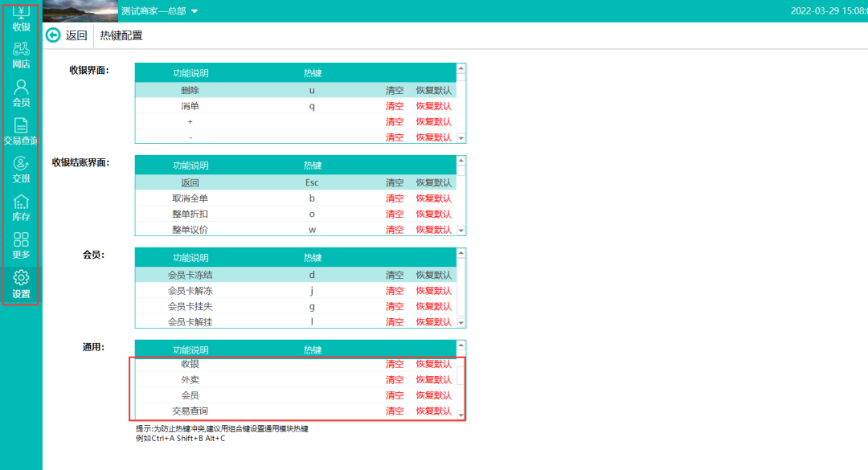Expand the 测试商家—总部 store dropdown
This screenshot has width=868, height=470.
coord(194,11)
